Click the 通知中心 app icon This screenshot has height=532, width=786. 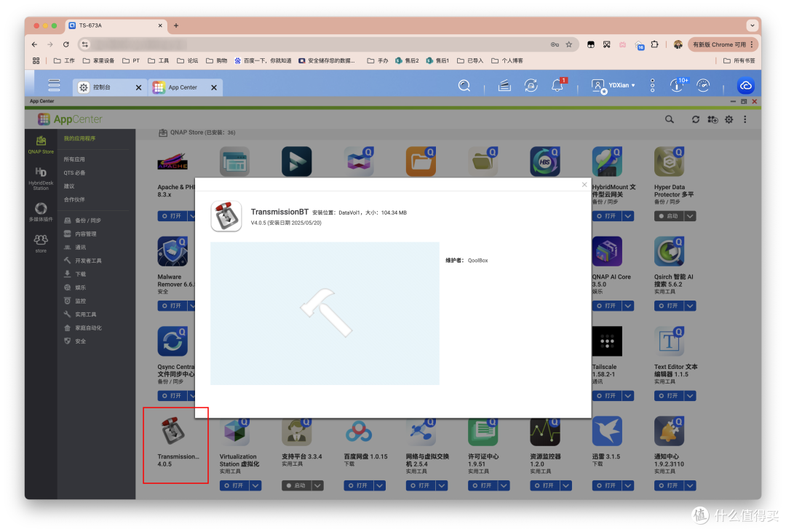coord(670,432)
